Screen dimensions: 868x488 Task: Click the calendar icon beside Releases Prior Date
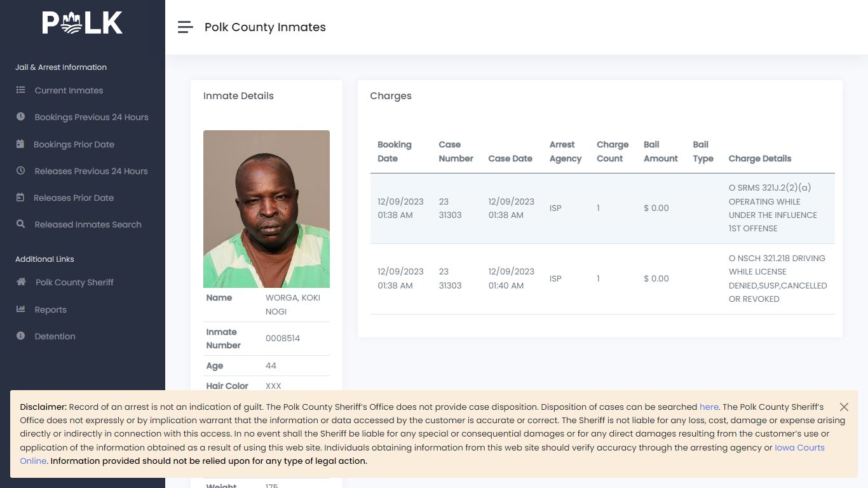(x=20, y=198)
